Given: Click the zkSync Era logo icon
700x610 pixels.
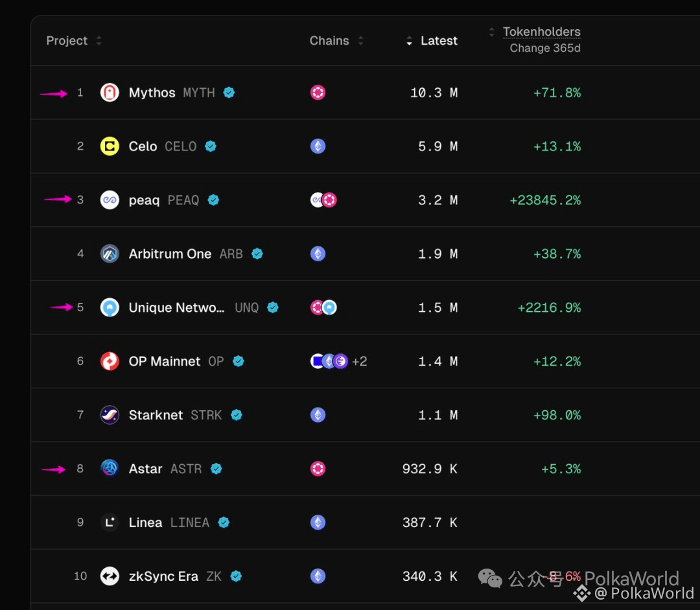Looking at the screenshot, I should point(110,576).
